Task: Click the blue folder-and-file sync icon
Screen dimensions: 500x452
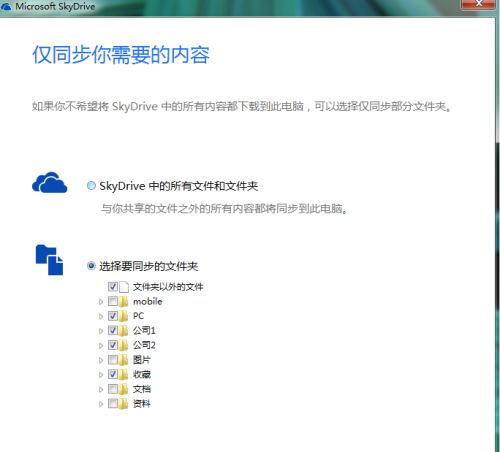Action: pyautogui.click(x=49, y=260)
